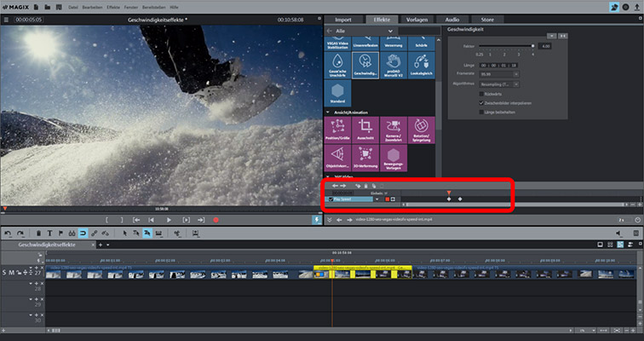Click the keyframe trash delete icon
Screen dimensions: 644x341
366,186
